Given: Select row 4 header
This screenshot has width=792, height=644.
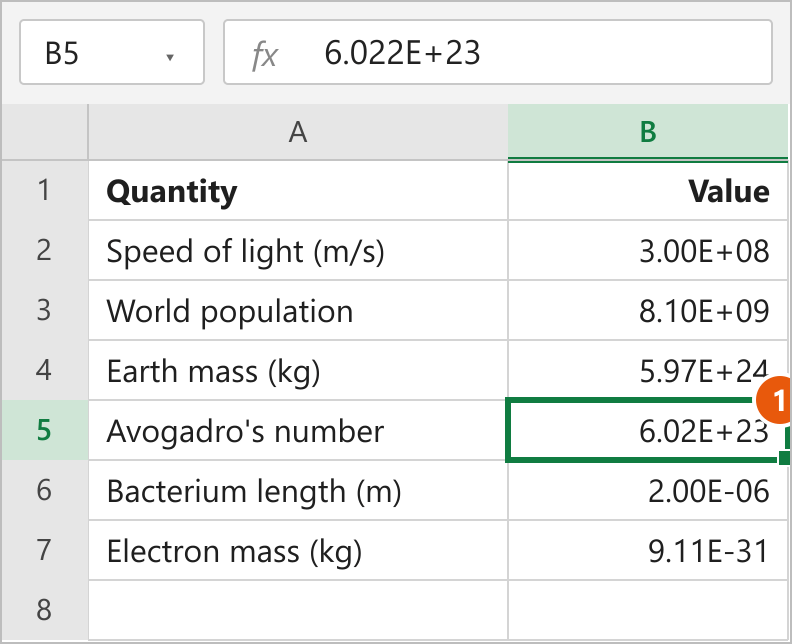Looking at the screenshot, I should [44, 370].
